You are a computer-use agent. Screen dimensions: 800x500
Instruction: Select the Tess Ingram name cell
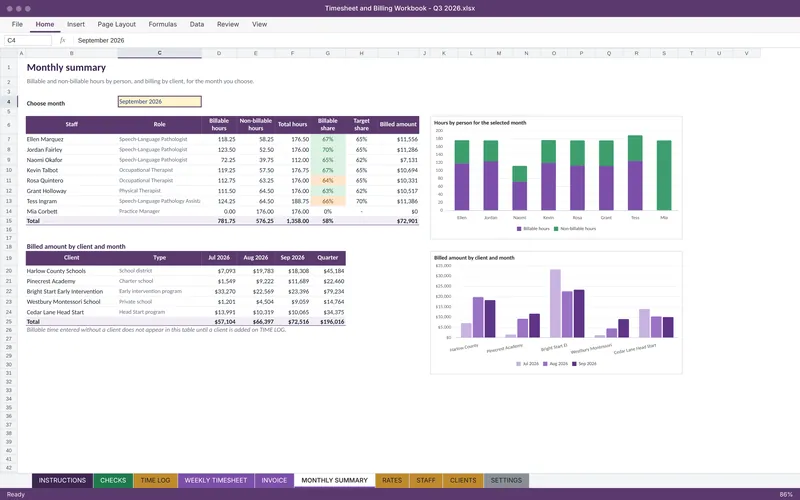tap(71, 201)
